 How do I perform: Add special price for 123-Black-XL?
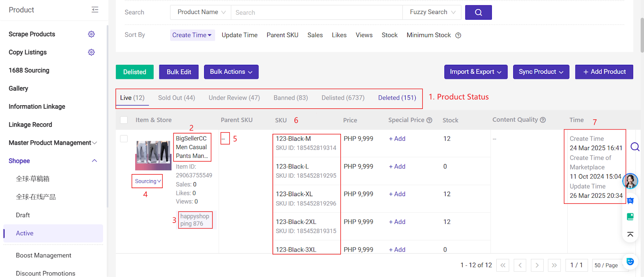coord(397,194)
